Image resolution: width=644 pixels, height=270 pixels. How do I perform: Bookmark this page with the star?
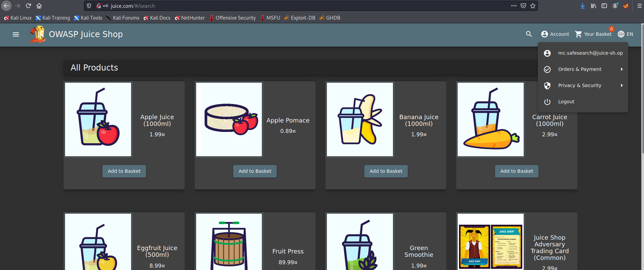[533, 6]
